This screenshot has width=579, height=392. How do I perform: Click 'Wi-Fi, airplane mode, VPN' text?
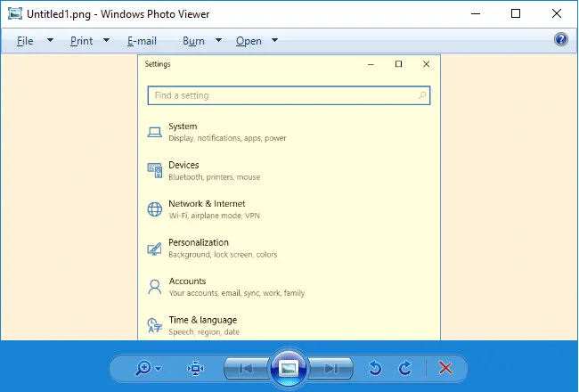[214, 216]
